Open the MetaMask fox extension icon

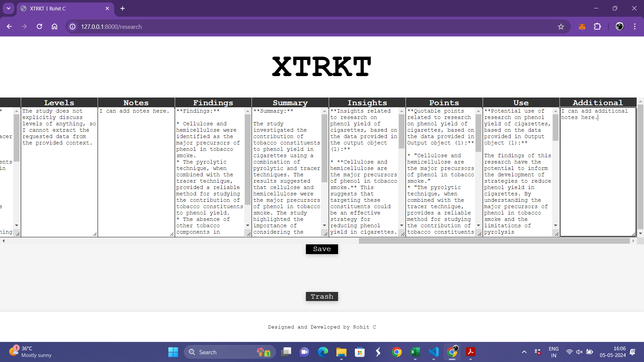point(582,26)
